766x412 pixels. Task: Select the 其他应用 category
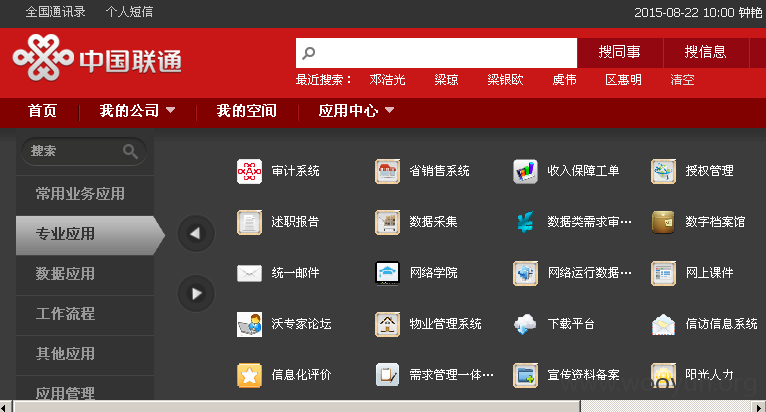click(85, 354)
